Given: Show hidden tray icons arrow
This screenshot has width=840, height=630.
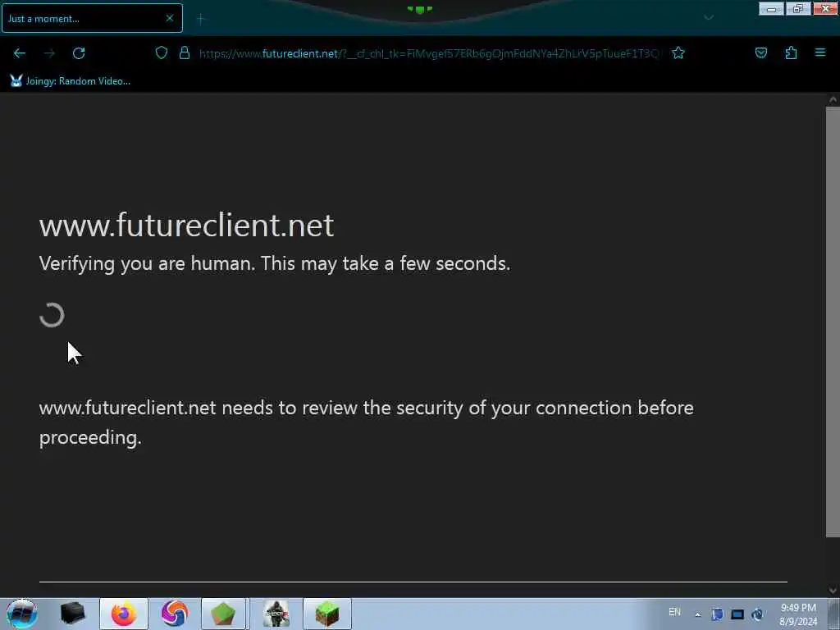Looking at the screenshot, I should (697, 614).
